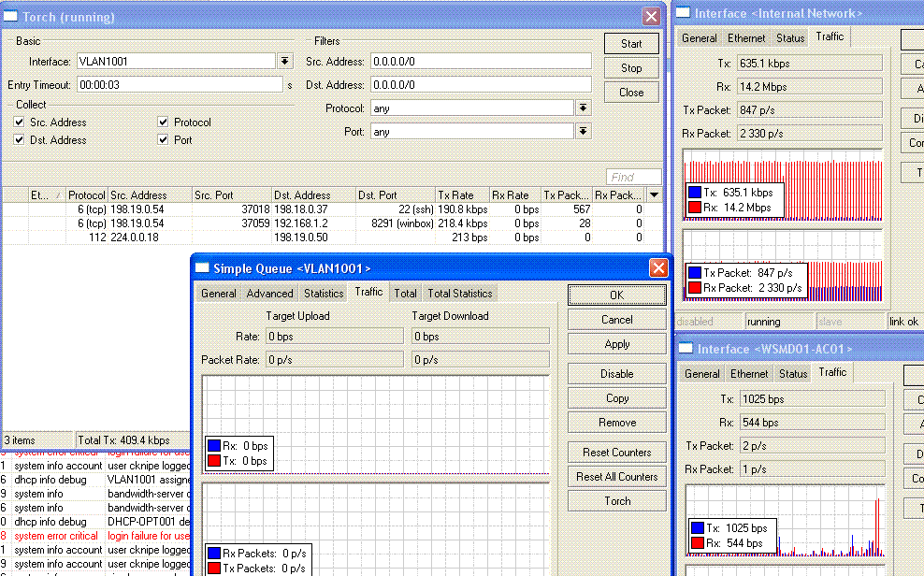Screen dimensions: 924x576
Task: Open Torch from the Simple Queue dialog
Action: click(x=615, y=500)
